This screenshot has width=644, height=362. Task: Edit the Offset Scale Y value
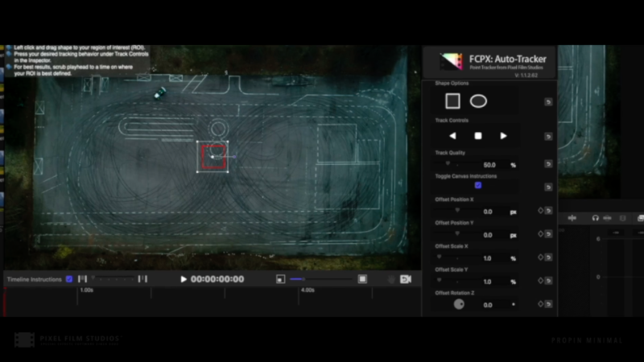pos(487,282)
